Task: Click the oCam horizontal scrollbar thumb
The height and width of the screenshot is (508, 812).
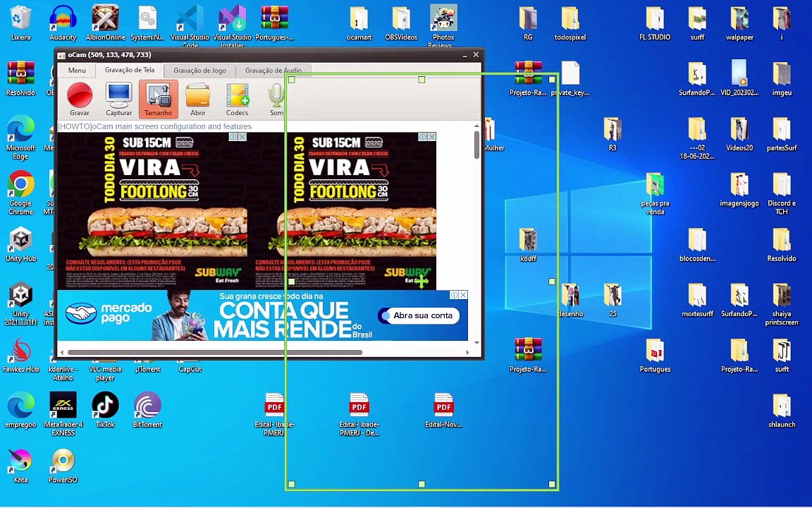Action: click(215, 353)
